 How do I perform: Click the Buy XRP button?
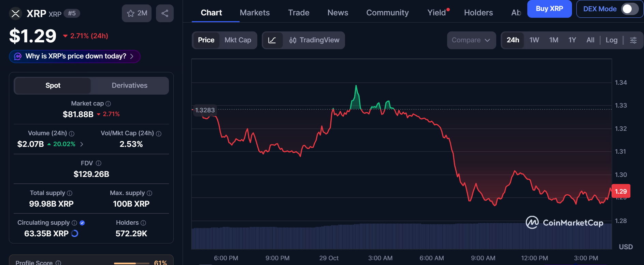point(549,9)
